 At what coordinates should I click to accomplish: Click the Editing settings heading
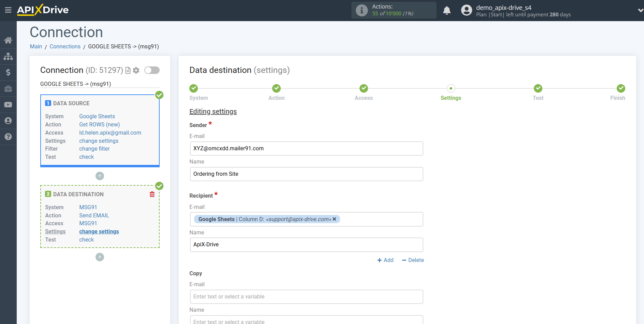pos(213,111)
